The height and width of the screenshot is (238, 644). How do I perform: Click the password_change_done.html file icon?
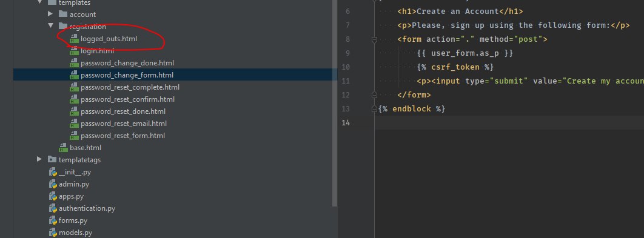click(74, 63)
